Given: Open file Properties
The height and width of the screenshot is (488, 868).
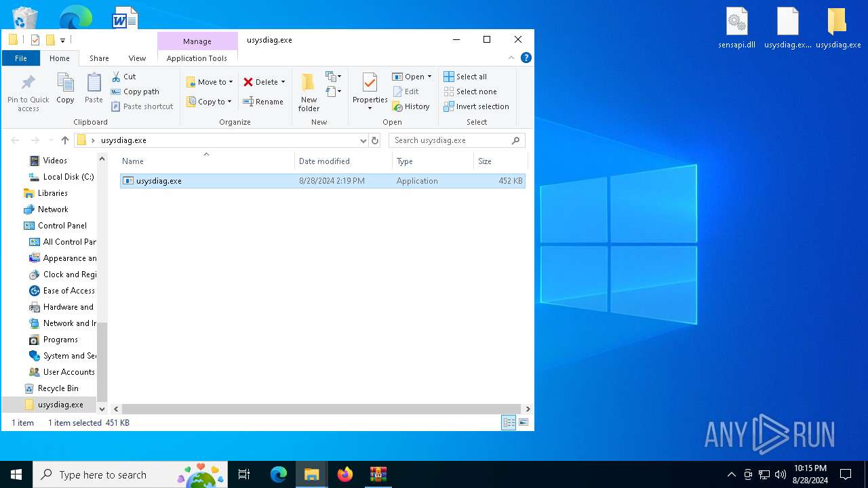Looking at the screenshot, I should 370,91.
